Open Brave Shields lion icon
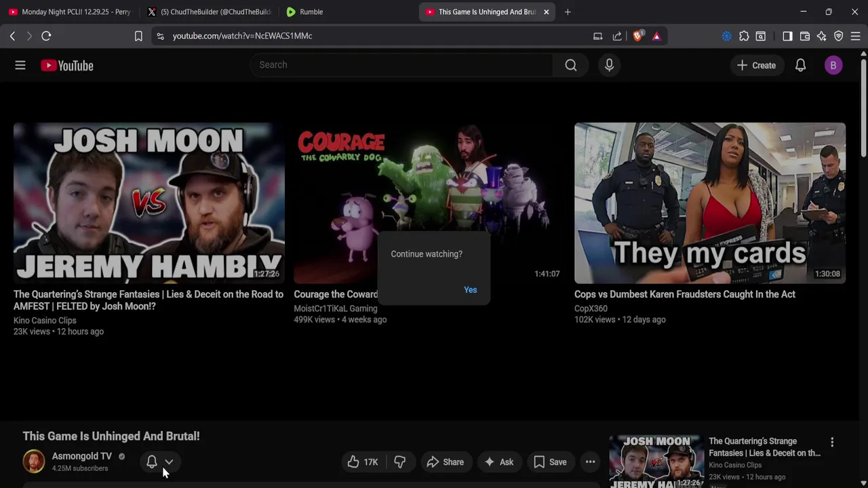Screen dimensions: 868x488 [637, 36]
